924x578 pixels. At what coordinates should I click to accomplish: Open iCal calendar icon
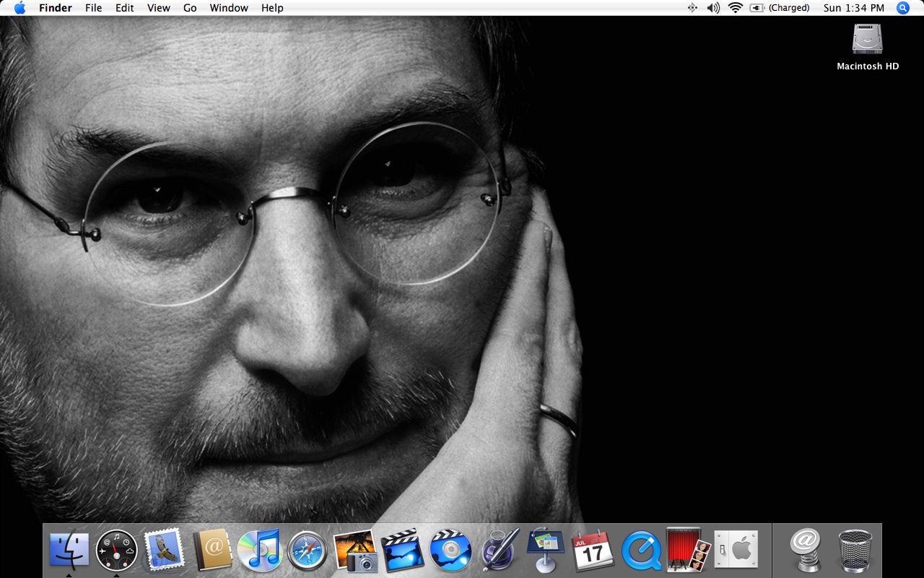[593, 551]
